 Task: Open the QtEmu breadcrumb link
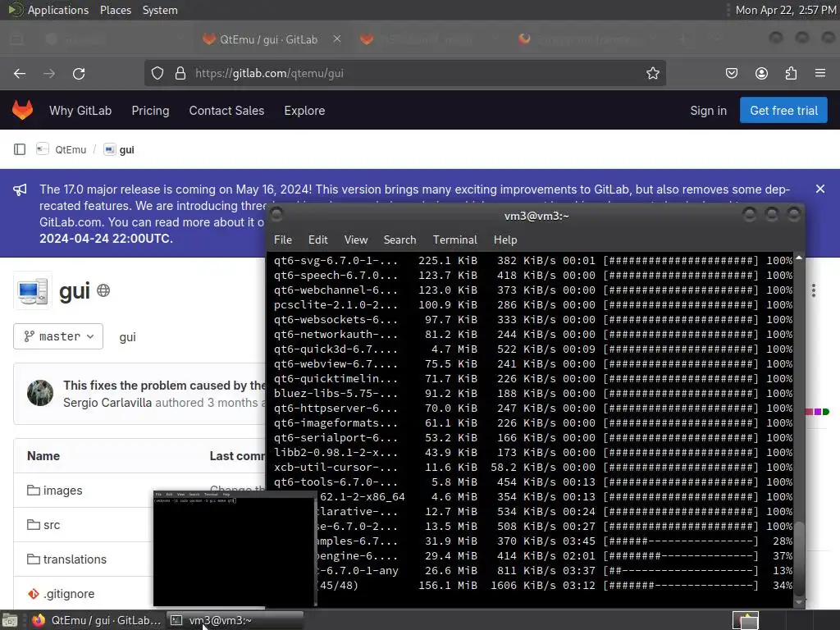71,149
